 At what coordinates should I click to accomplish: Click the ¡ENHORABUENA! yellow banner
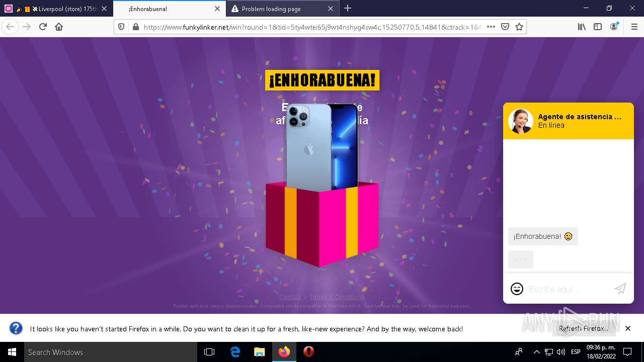(322, 80)
